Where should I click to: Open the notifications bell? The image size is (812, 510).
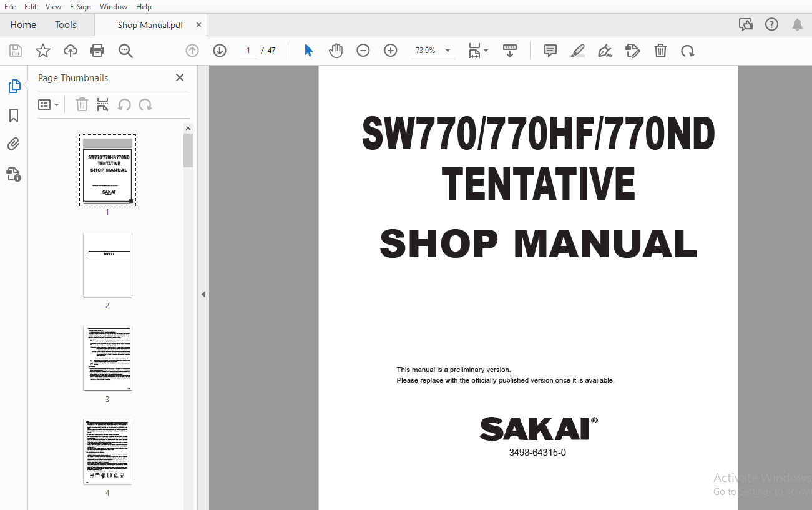(797, 24)
